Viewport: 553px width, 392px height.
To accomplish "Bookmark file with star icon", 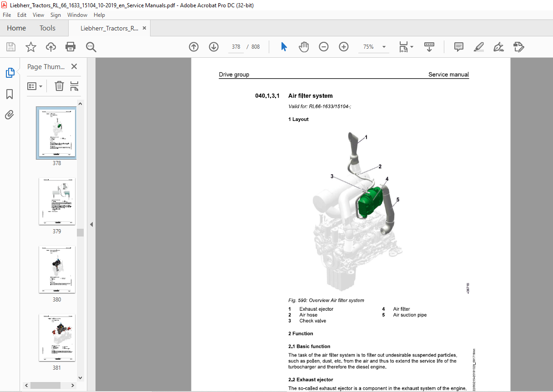I will point(30,47).
